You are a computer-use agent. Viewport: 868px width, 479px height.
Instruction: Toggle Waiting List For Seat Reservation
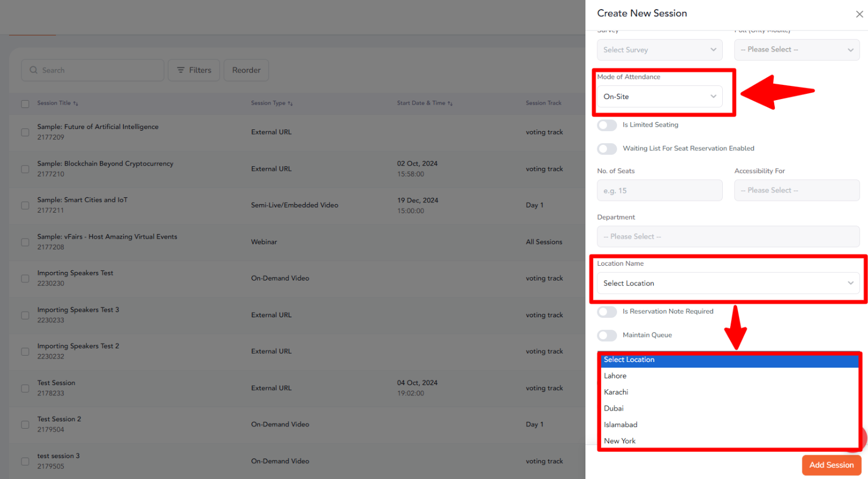tap(607, 149)
